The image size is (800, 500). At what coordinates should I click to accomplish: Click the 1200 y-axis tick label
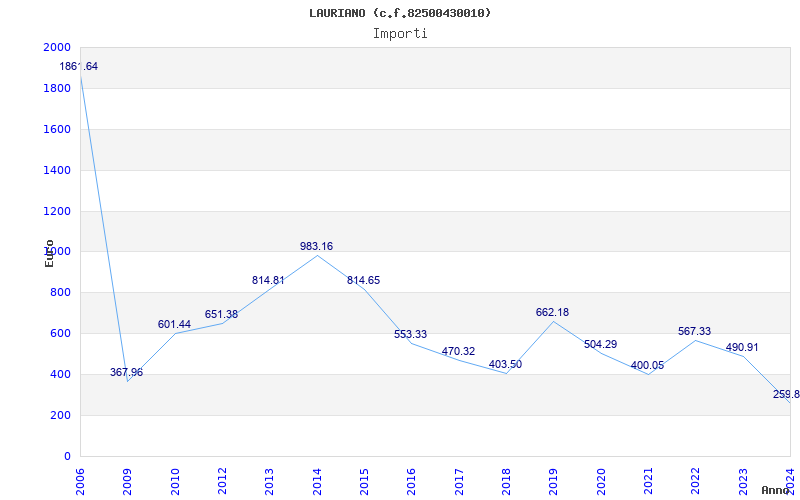click(57, 211)
